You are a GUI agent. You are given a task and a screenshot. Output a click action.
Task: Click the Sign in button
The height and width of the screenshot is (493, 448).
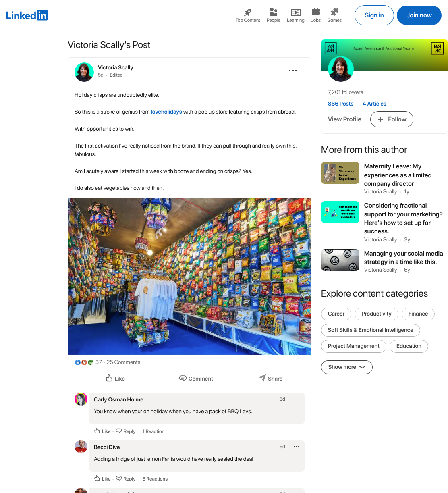[374, 15]
